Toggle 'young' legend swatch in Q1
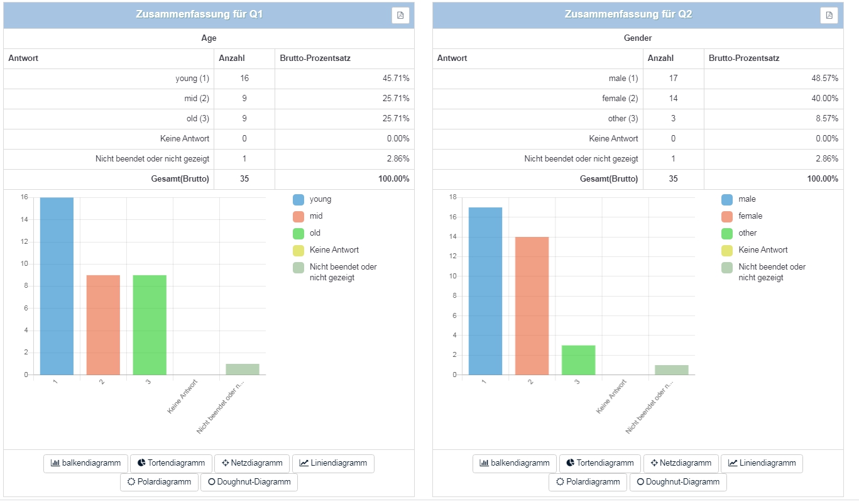Screen dimensions: 859x504 coord(298,200)
